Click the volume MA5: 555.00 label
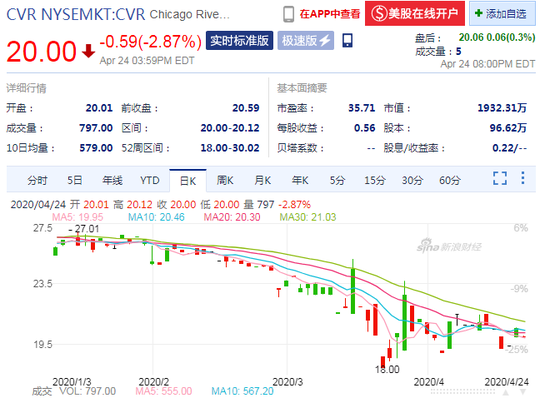The image size is (550, 398). point(164,391)
